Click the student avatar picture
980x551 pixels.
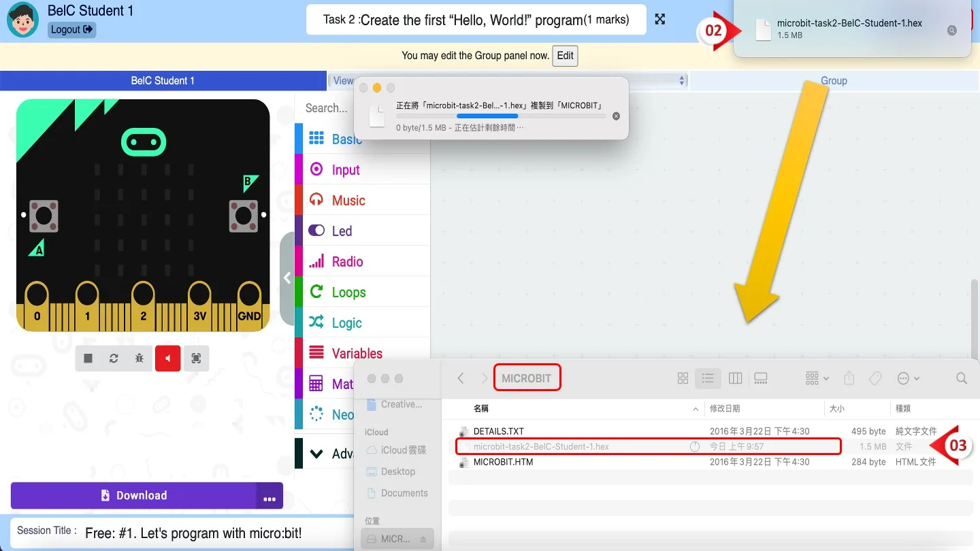(22, 20)
